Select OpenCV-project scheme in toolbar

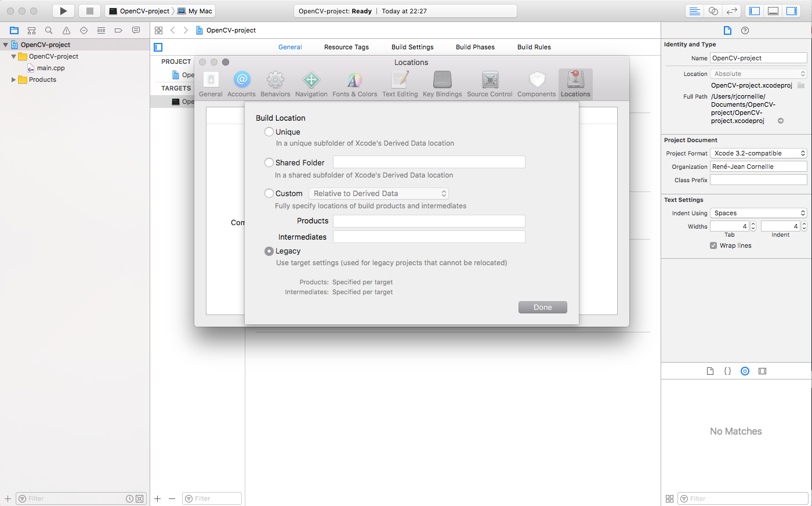pyautogui.click(x=140, y=11)
